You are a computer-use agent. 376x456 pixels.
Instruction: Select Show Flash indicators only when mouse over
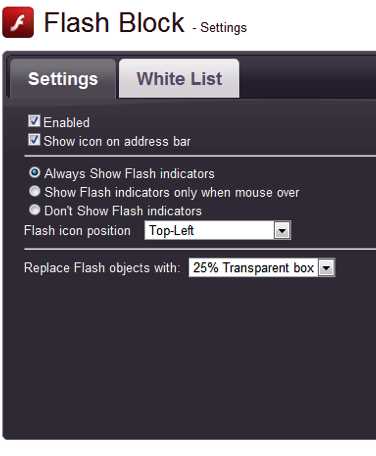pyautogui.click(x=35, y=191)
